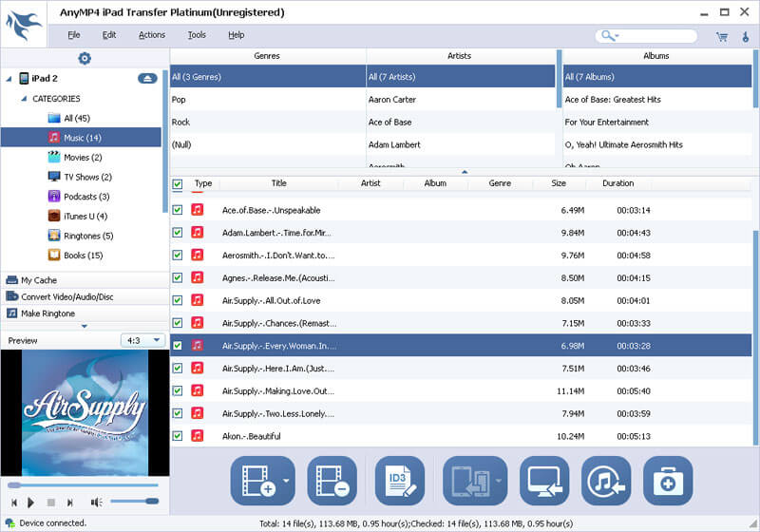
Task: Uncheck Agnes.-.Release.Me checkbox
Action: point(178,277)
